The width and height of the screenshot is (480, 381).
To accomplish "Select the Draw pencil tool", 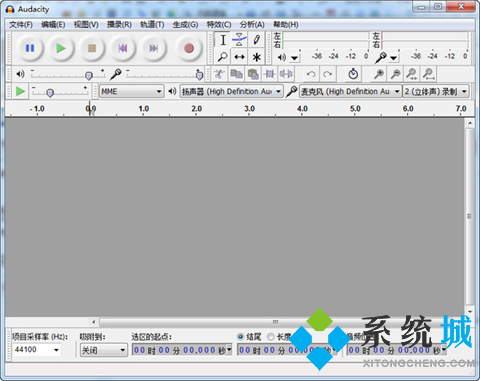I will [x=256, y=40].
